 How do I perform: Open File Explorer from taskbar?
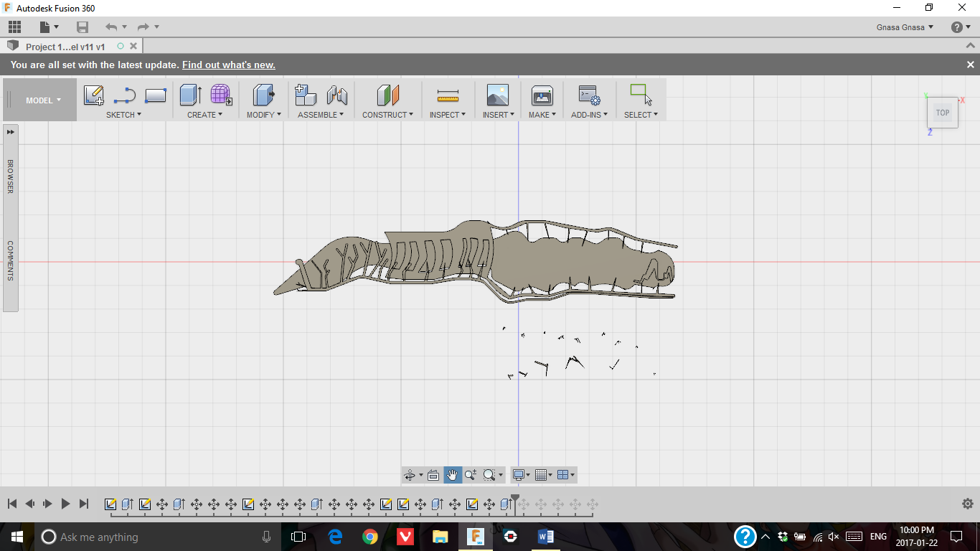[x=440, y=537]
